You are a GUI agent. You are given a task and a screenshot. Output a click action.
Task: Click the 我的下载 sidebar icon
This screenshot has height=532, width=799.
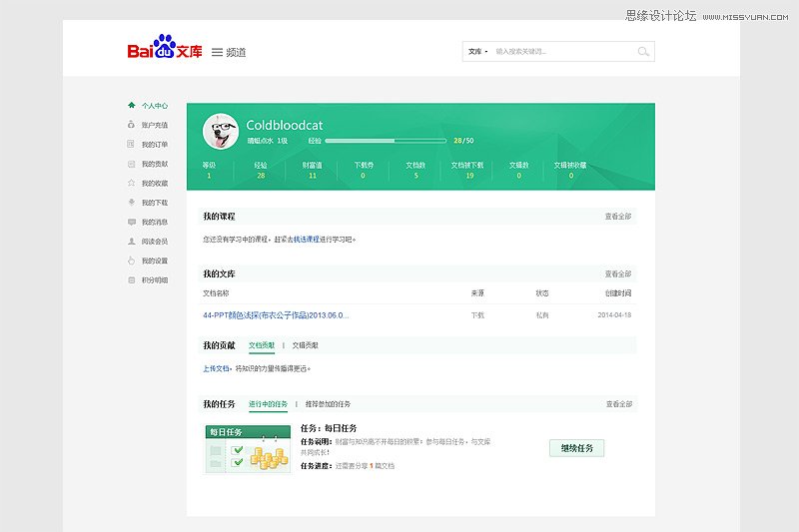[x=132, y=202]
